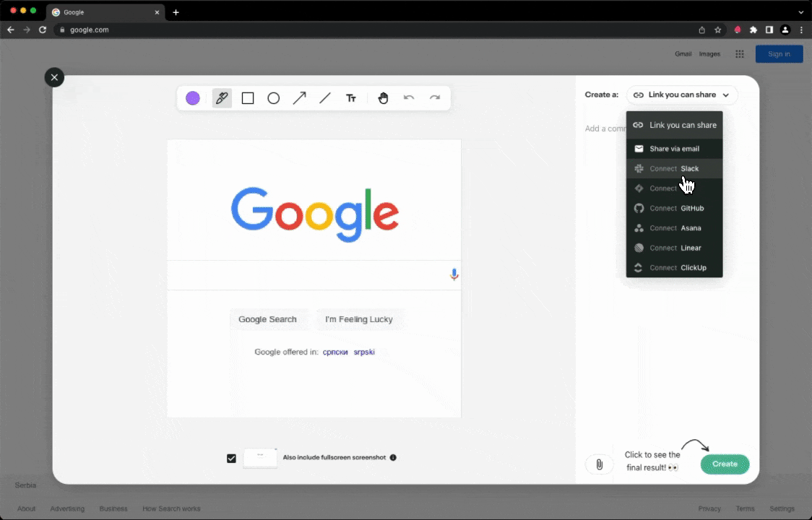Choose Connect ClickUp from the menu
812x520 pixels.
coord(674,267)
